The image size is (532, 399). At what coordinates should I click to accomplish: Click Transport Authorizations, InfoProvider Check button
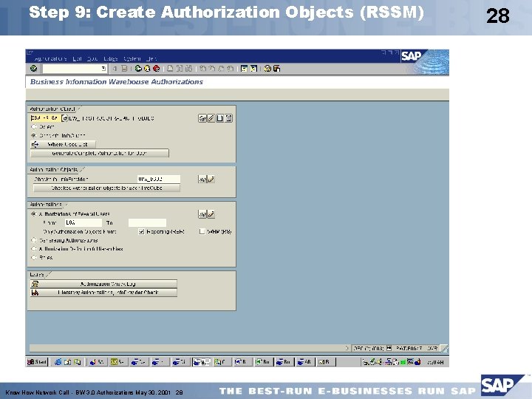click(103, 293)
